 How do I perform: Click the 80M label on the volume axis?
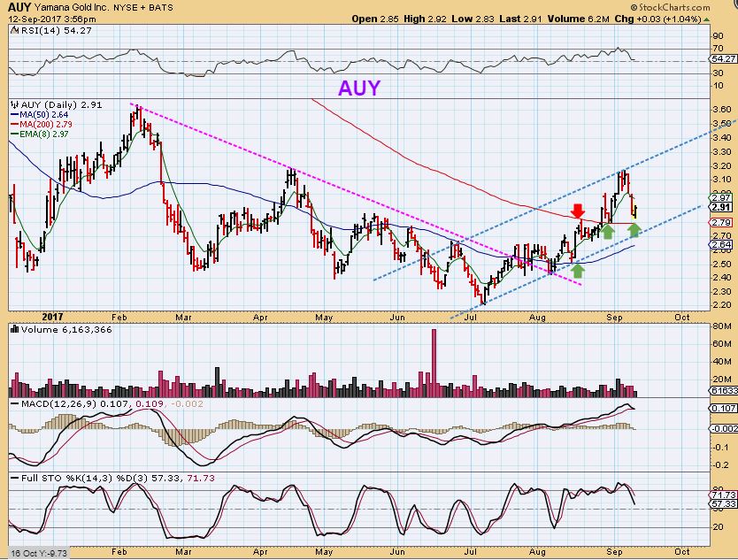coord(722,326)
